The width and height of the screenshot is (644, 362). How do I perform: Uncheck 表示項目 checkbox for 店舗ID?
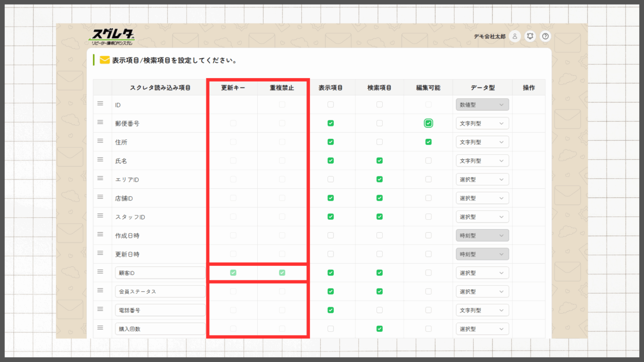coord(330,198)
